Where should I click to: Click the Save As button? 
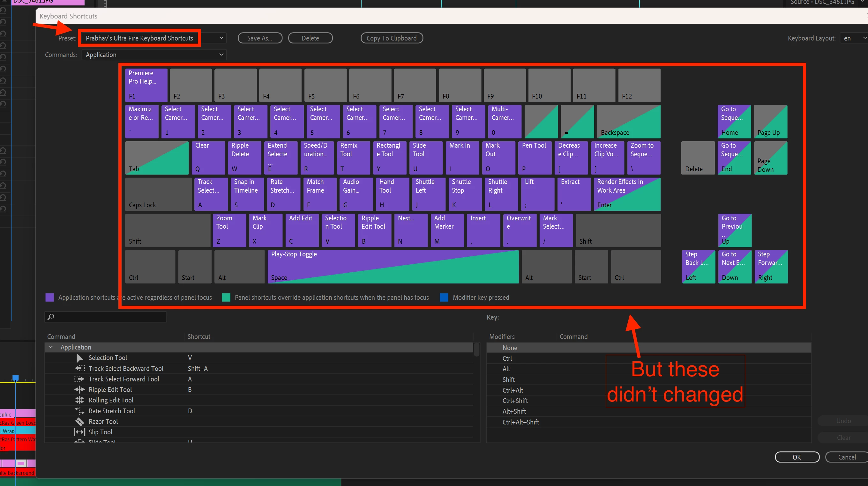(259, 38)
